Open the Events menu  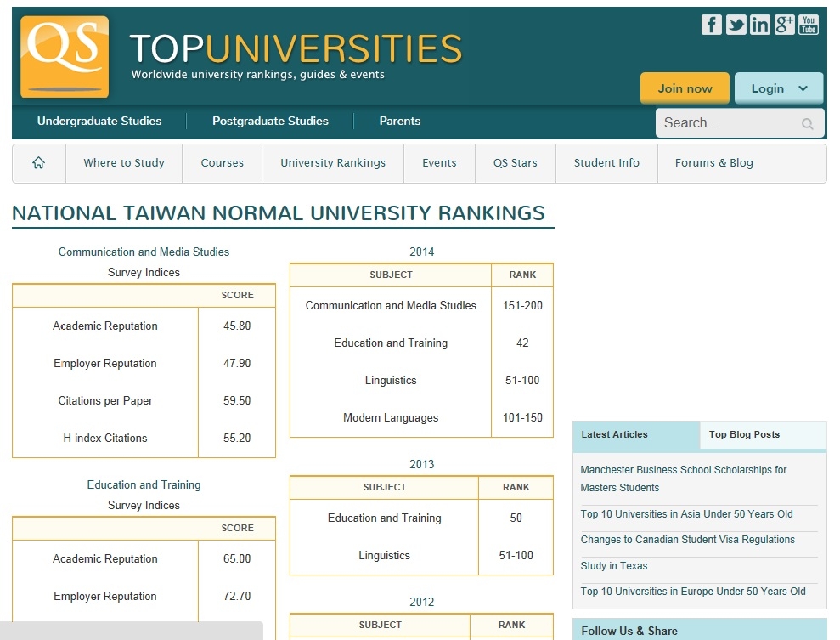coord(439,163)
